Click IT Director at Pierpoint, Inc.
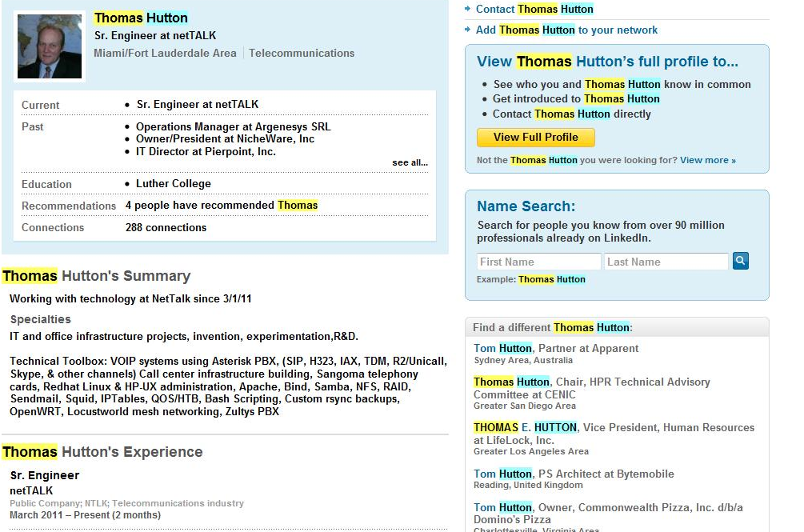Screen dimensions: 804x532 pyautogui.click(x=206, y=152)
